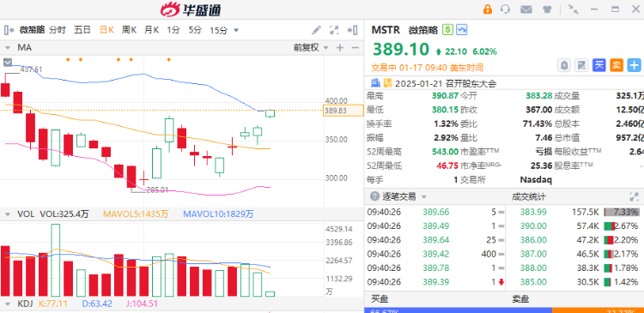Click the orange 卖 sell button

click(617, 65)
